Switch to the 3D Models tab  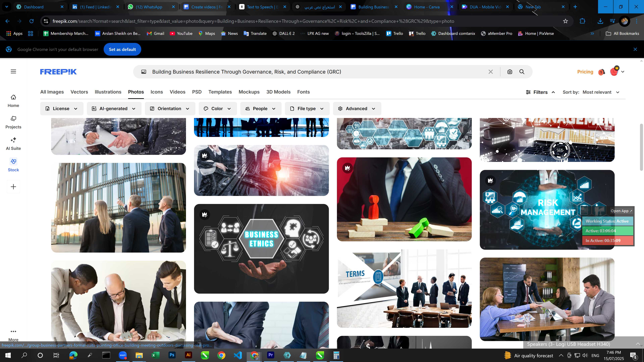coord(278,92)
